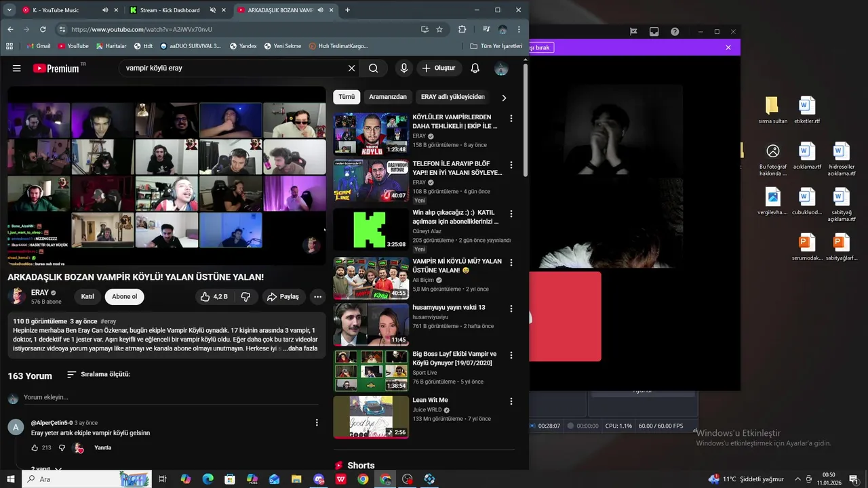The width and height of the screenshot is (868, 488).
Task: Open YouTube notifications bell
Action: tap(475, 68)
